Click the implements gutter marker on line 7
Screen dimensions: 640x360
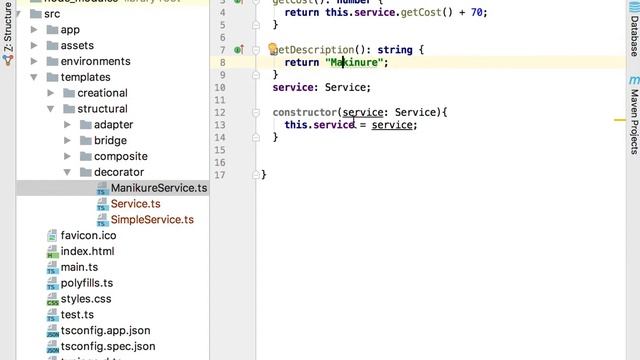[239, 50]
